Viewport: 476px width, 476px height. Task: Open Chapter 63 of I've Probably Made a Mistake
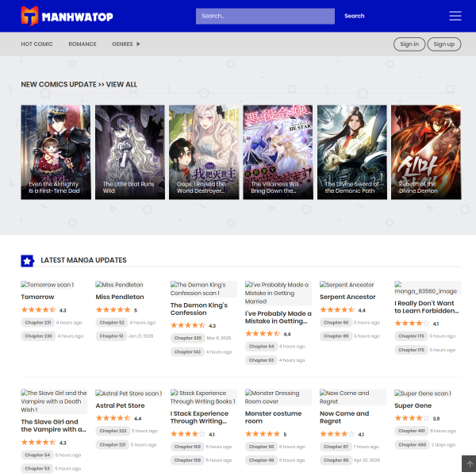pyautogui.click(x=261, y=360)
